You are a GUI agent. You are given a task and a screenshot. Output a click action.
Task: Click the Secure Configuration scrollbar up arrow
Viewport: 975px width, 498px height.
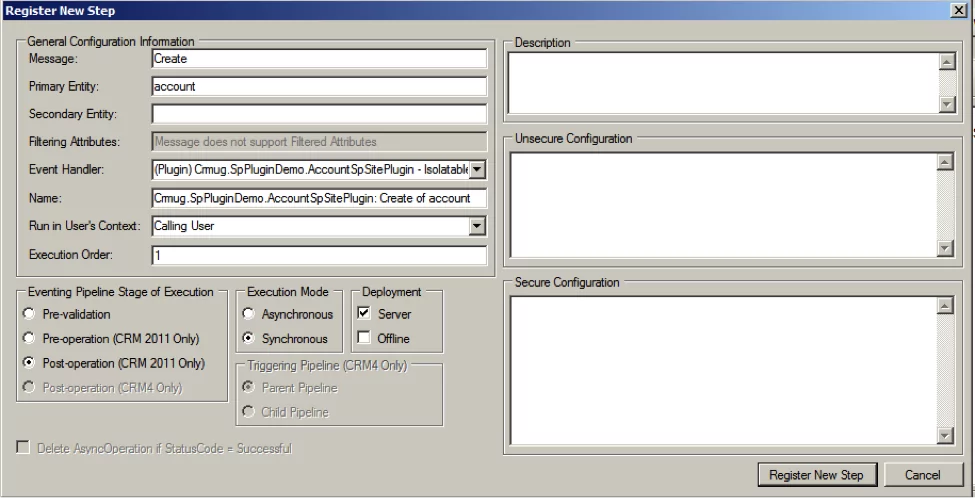[945, 306]
